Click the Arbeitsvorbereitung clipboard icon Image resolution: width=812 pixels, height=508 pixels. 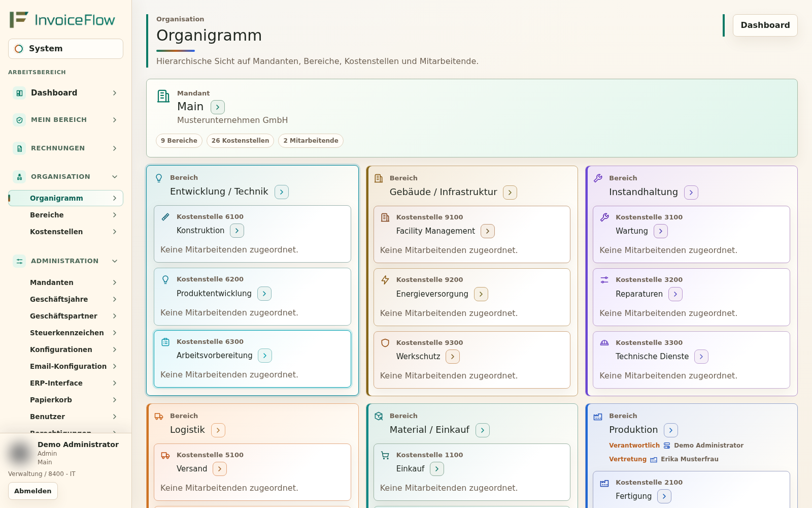click(165, 342)
